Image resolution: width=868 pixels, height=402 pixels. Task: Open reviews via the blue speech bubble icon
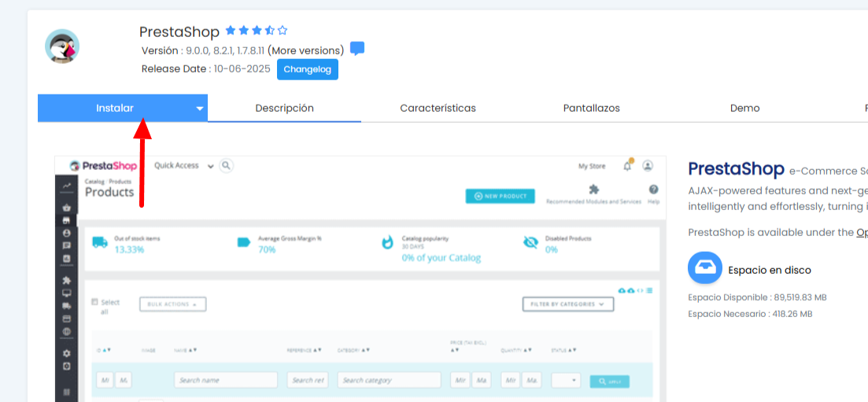point(357,49)
